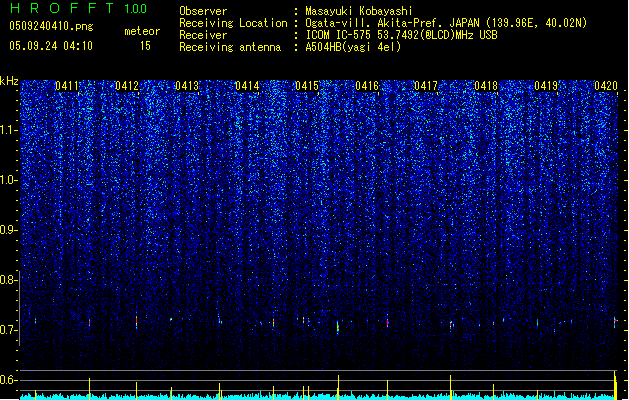Click antenna value A504HB(yagi 4el)
This screenshot has height=400, width=629.
click(353, 47)
